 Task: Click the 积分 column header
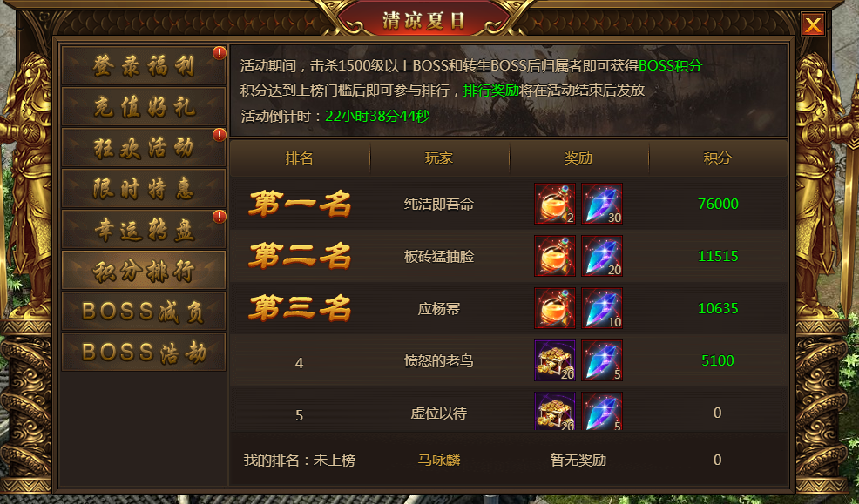tap(718, 158)
